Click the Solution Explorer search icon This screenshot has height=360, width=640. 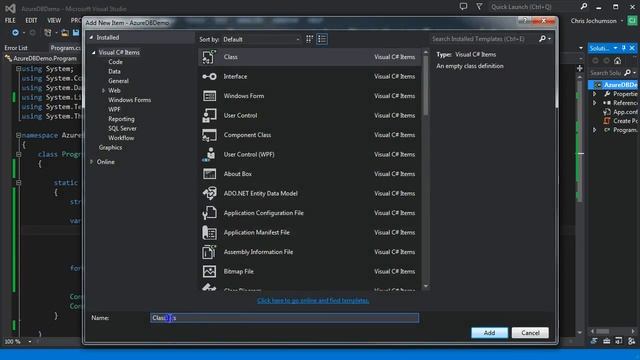(628, 73)
